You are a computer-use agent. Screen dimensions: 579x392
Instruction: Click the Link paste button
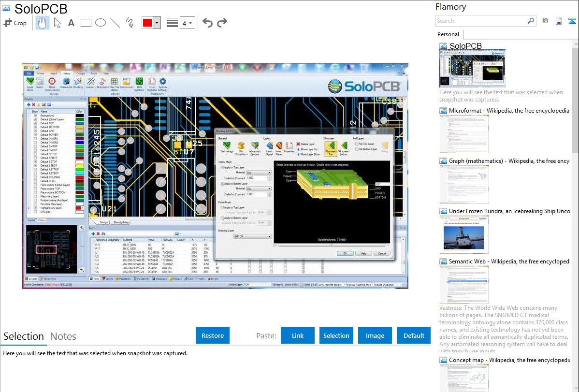[298, 335]
